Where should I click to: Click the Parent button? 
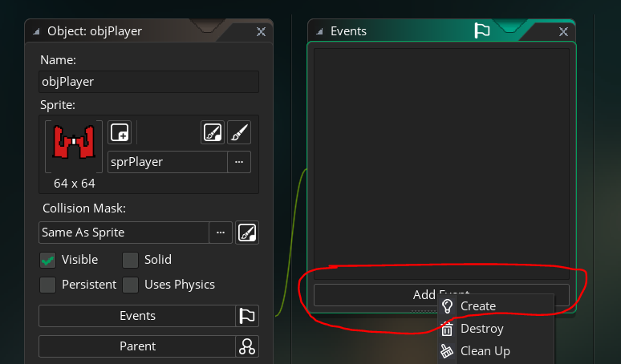[137, 346]
